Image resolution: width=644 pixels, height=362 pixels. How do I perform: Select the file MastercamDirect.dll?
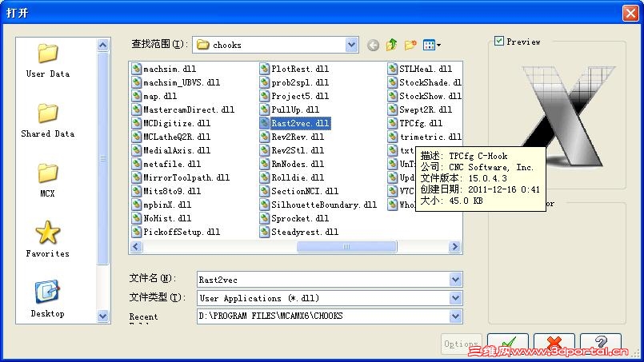click(x=183, y=109)
